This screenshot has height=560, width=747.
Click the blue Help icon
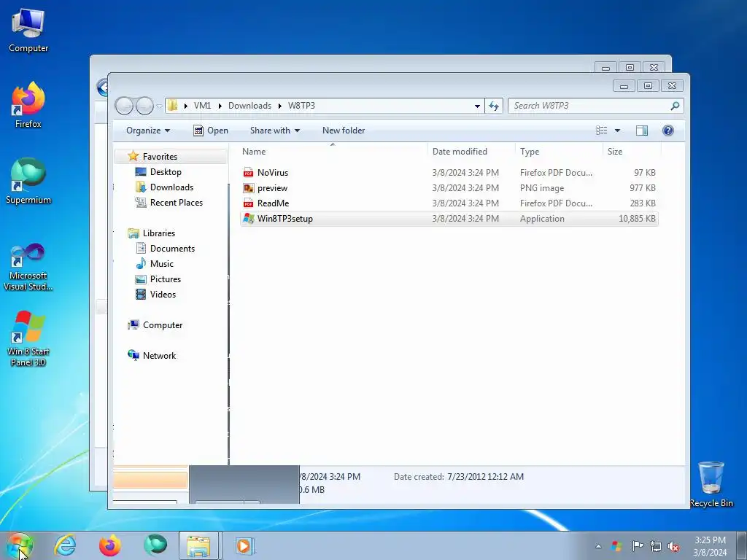coord(668,131)
